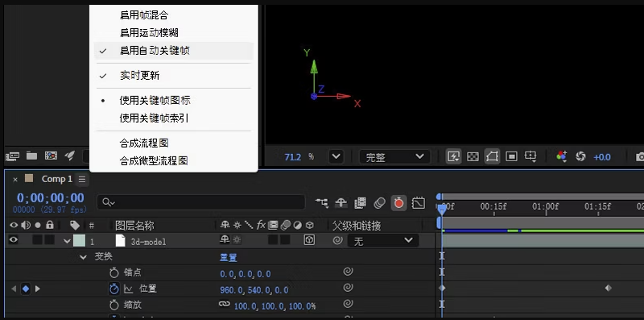Click the timeline layer search field
The width and height of the screenshot is (644, 320).
coord(201,202)
